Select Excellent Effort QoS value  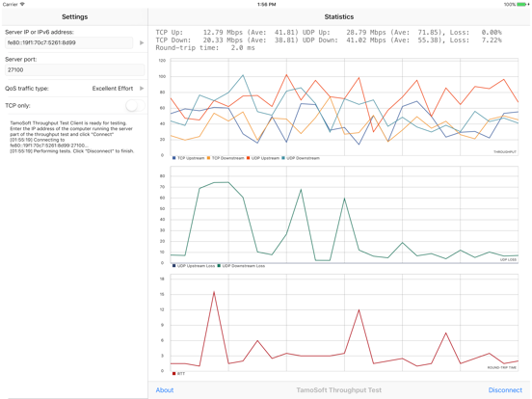[113, 89]
